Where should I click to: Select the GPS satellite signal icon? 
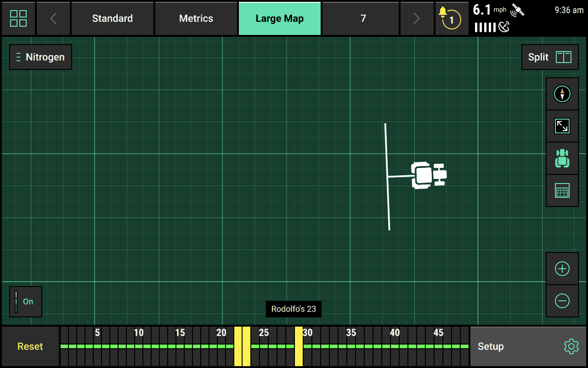(516, 10)
